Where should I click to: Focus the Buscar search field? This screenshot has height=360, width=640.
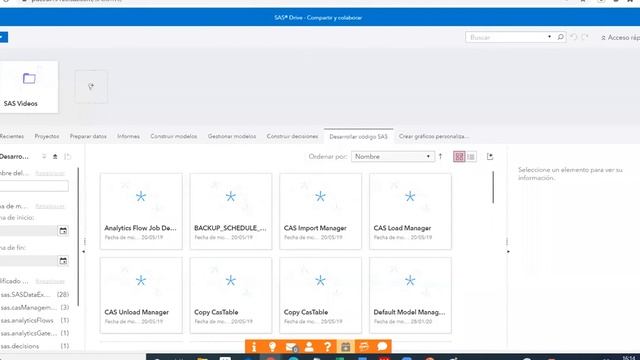pos(506,37)
